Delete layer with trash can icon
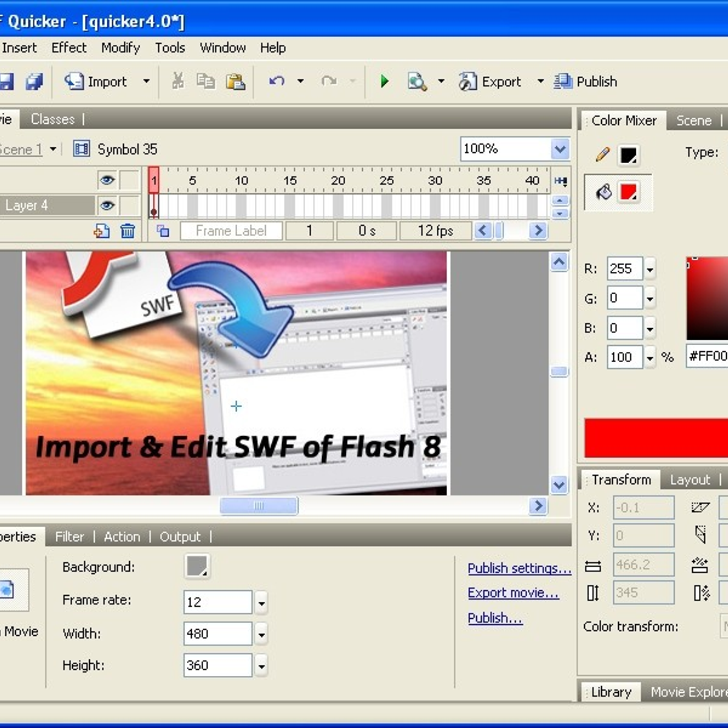 coord(127,231)
